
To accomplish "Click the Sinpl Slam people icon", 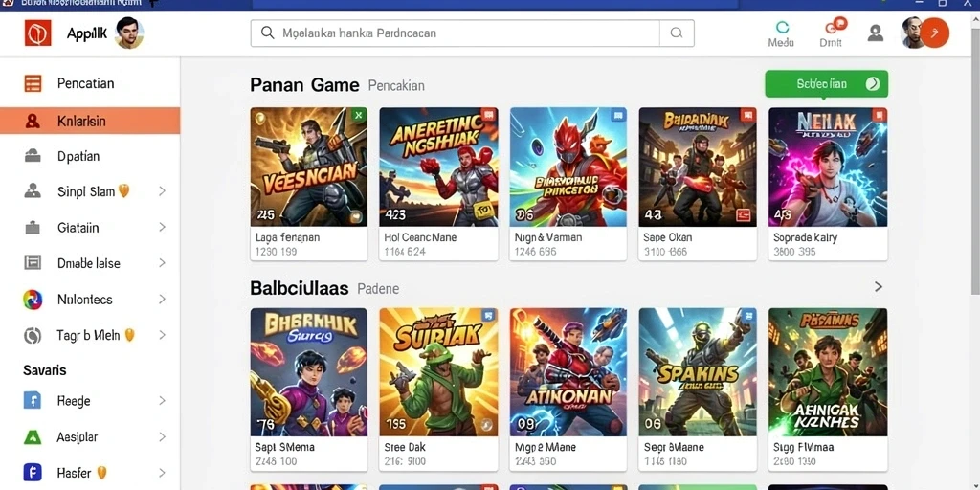I will (x=33, y=191).
